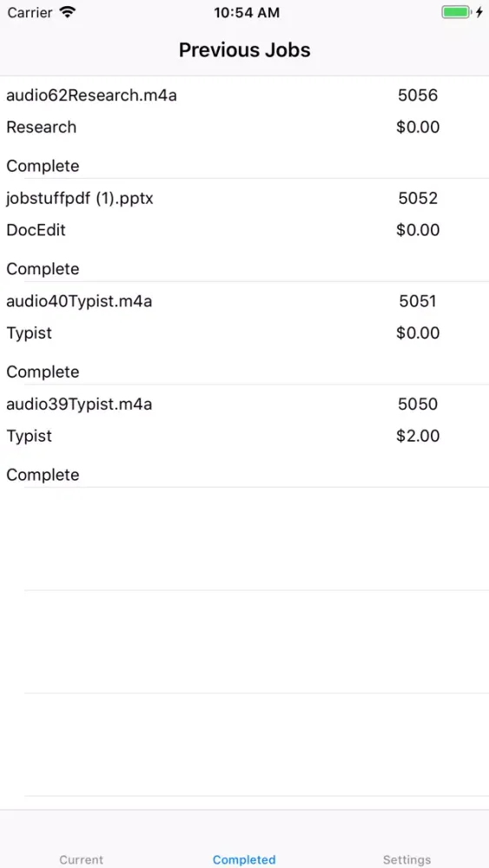Tap the battery icon in status bar

(x=456, y=12)
